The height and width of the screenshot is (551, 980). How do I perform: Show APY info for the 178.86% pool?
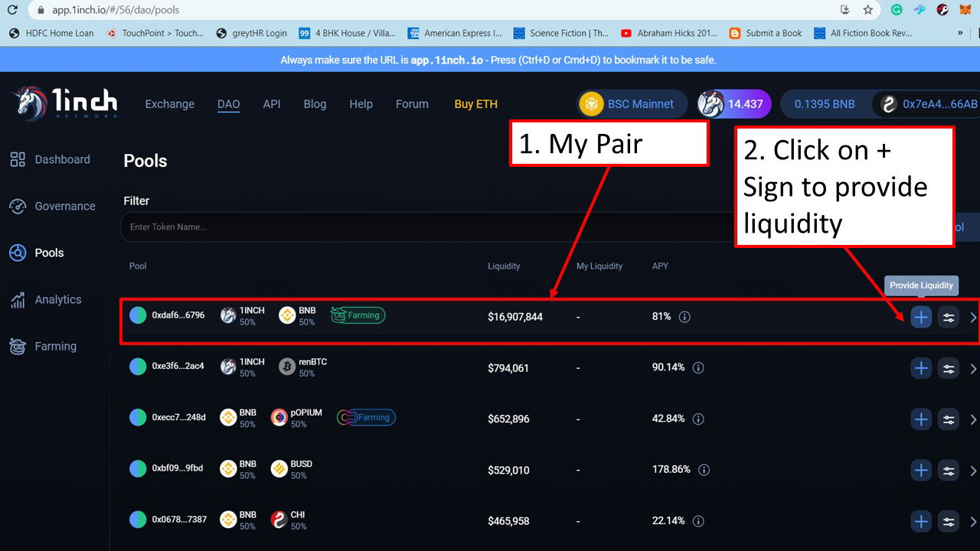coord(704,470)
